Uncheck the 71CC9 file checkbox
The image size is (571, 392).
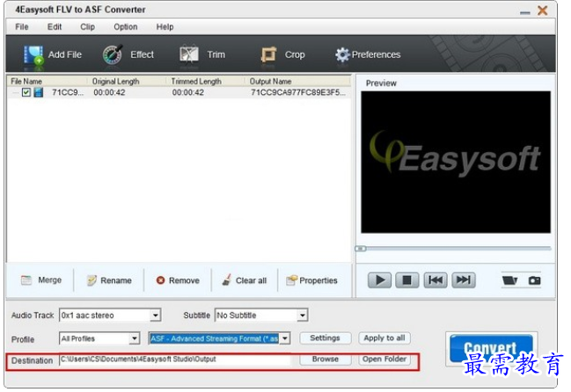26,92
